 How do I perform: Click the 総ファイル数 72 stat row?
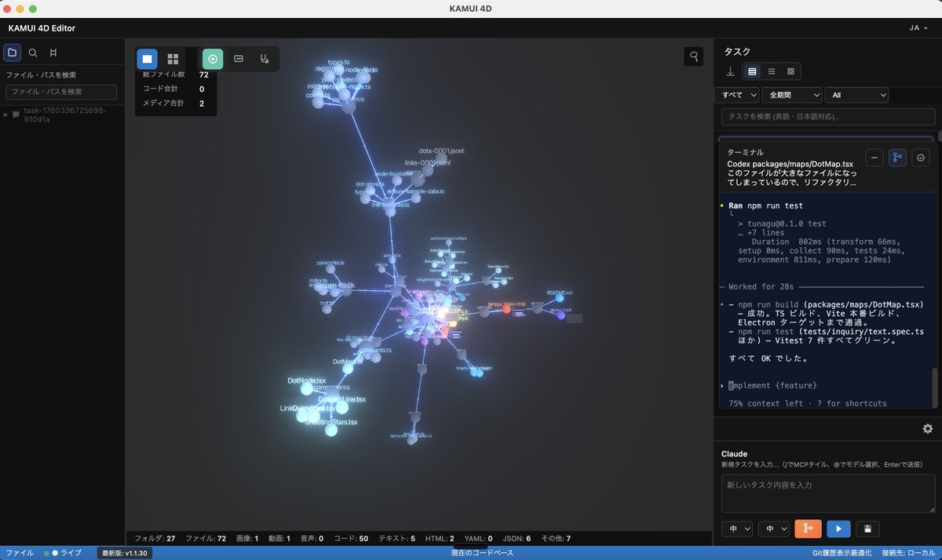point(174,75)
